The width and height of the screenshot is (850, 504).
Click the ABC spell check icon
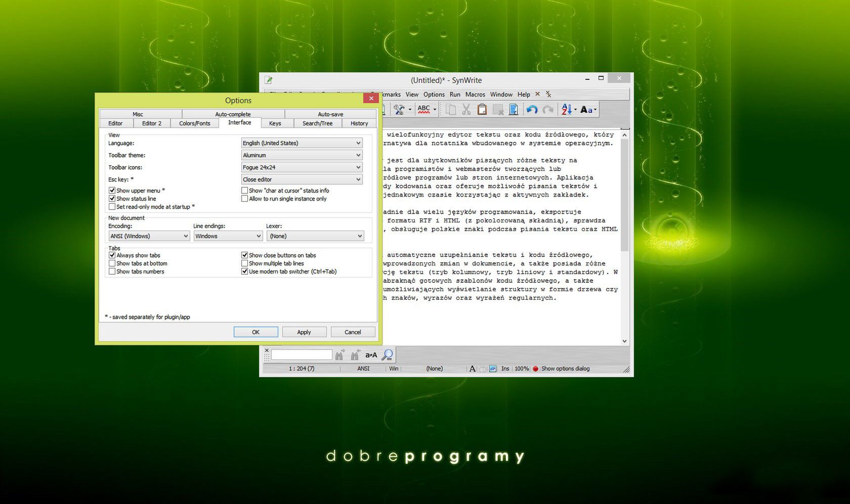coord(423,109)
